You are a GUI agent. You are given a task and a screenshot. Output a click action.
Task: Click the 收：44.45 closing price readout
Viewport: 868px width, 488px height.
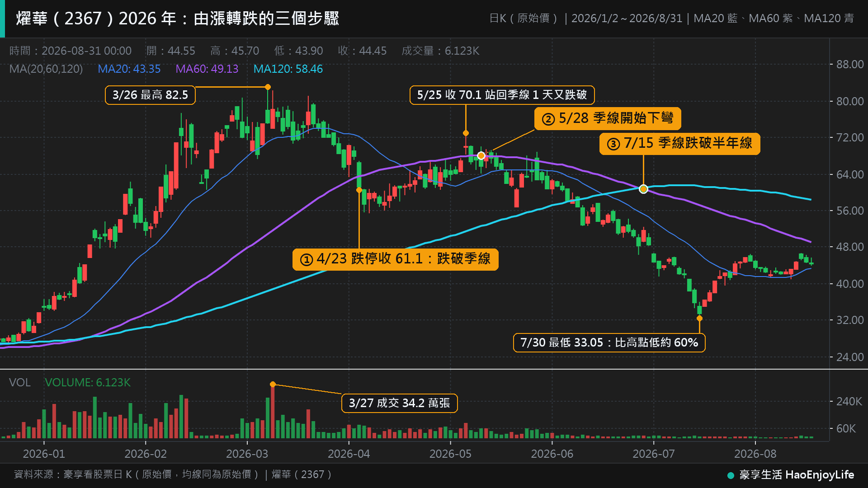pos(362,51)
